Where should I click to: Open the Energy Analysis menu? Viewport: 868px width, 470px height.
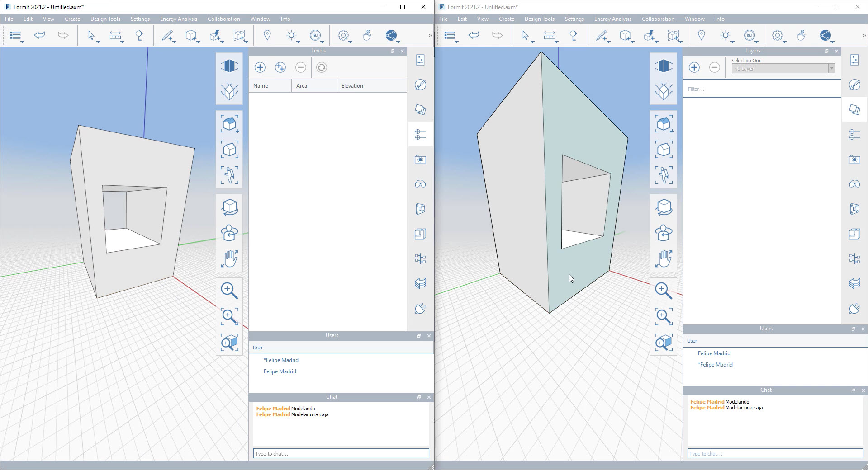click(x=178, y=19)
